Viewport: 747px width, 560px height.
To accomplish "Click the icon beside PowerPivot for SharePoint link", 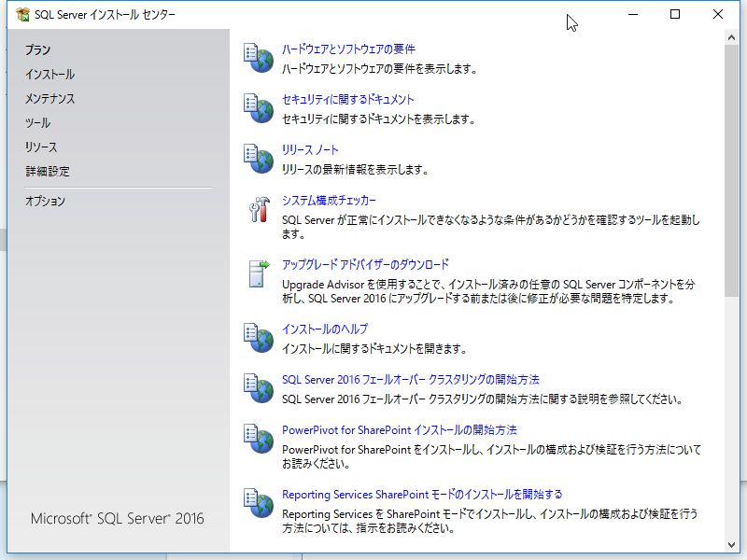I will coord(259,439).
